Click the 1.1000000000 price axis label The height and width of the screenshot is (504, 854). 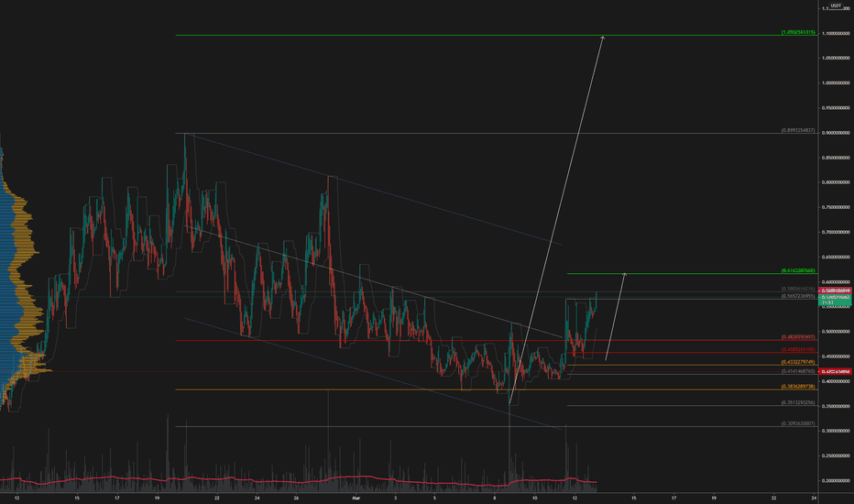(836, 33)
